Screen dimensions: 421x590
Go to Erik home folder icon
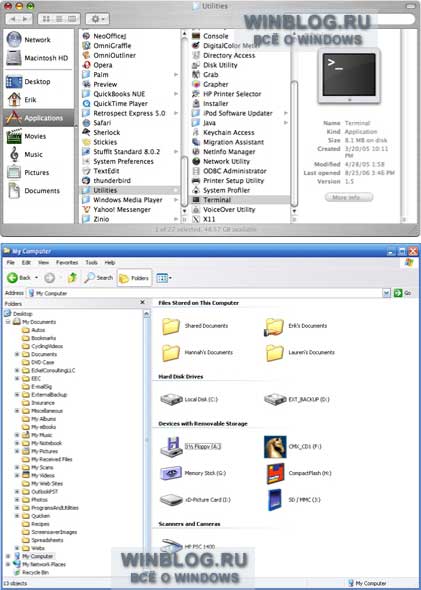pyautogui.click(x=14, y=100)
